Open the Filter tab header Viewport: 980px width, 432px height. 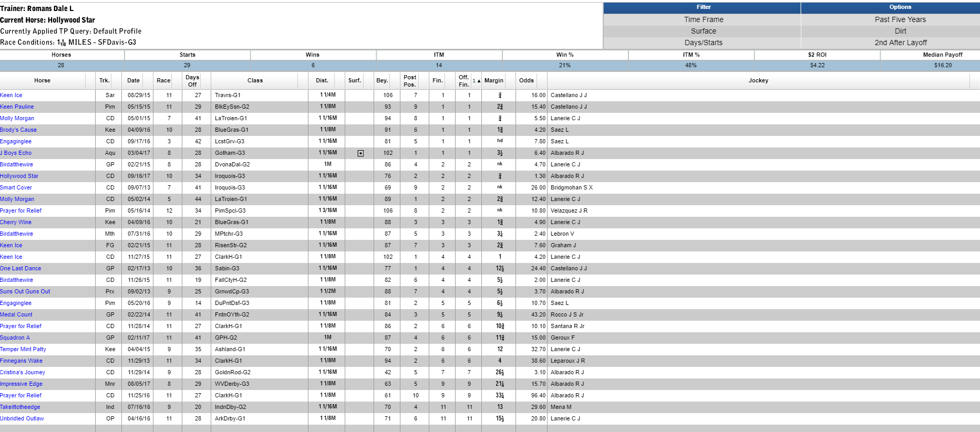point(703,7)
